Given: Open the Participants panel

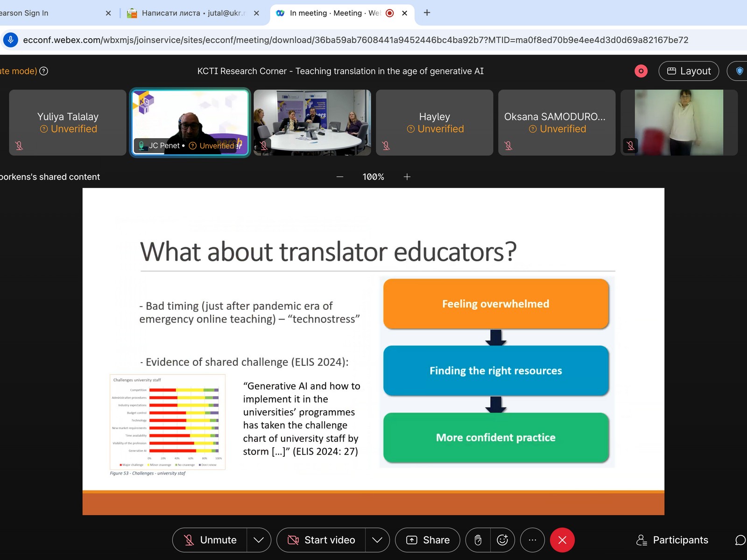Looking at the screenshot, I should pyautogui.click(x=672, y=540).
